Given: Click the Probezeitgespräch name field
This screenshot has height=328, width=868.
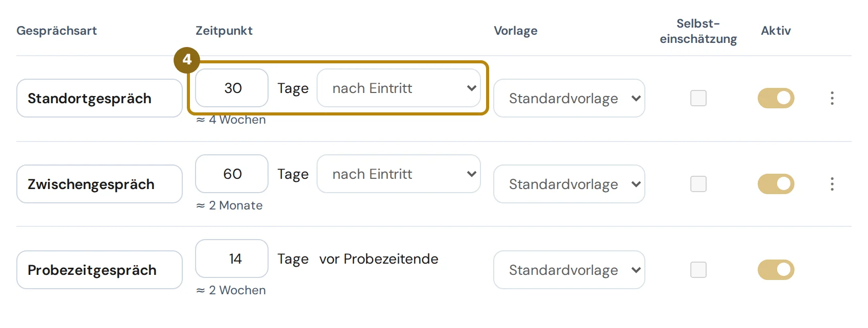Looking at the screenshot, I should click(x=100, y=270).
